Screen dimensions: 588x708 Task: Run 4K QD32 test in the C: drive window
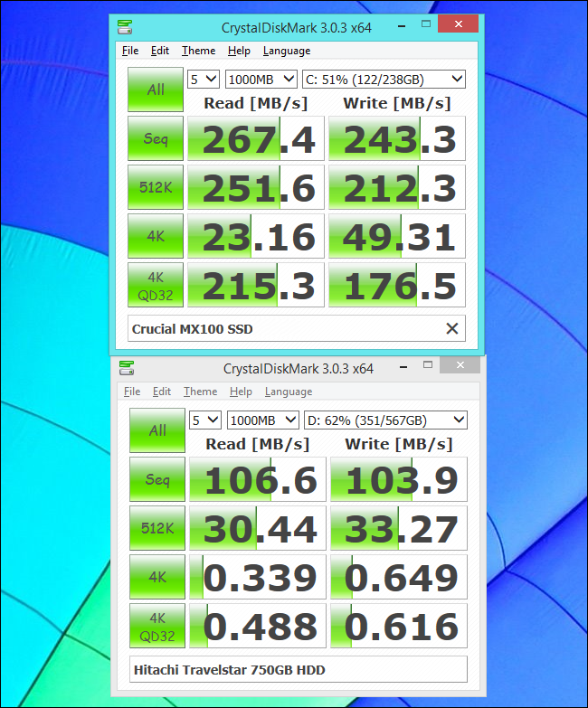(156, 285)
